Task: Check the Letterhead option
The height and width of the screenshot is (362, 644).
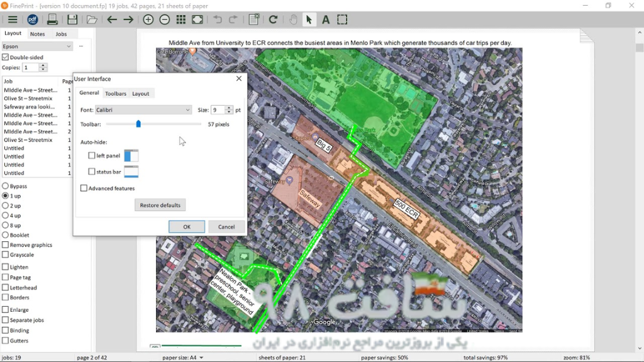Action: pyautogui.click(x=5, y=287)
